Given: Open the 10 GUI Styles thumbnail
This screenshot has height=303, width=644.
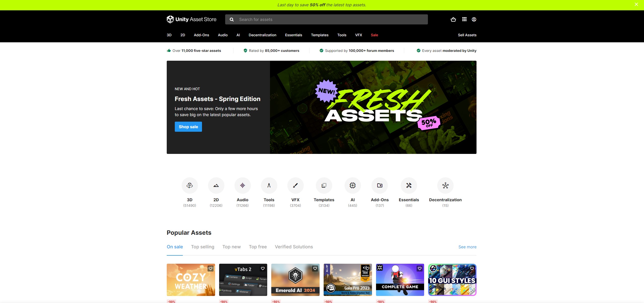Looking at the screenshot, I should (452, 280).
